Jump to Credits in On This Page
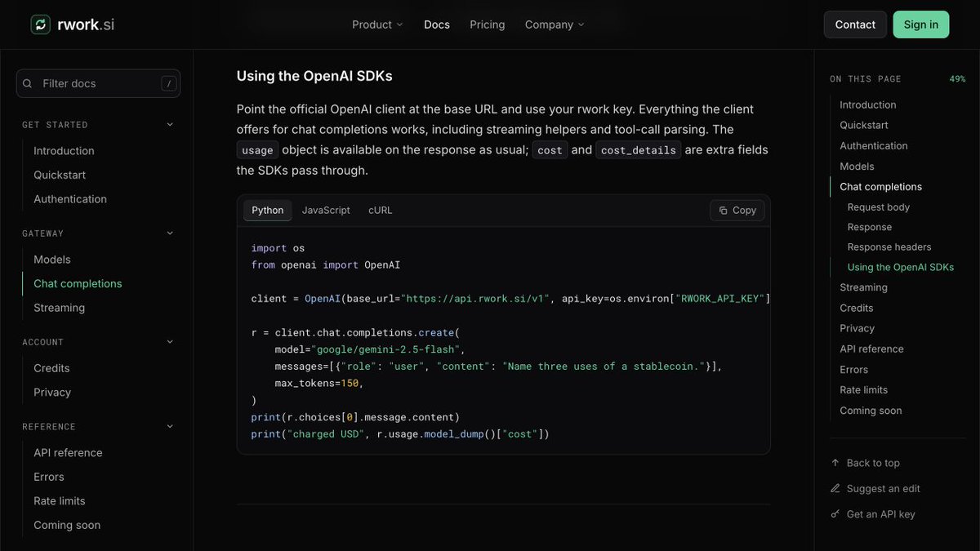The image size is (980, 551). tap(857, 308)
